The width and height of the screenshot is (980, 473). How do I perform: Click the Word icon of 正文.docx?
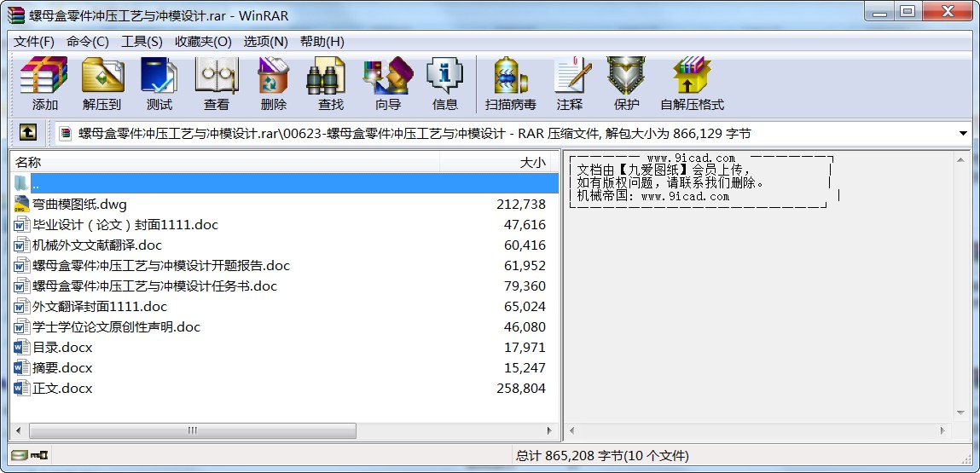click(22, 388)
